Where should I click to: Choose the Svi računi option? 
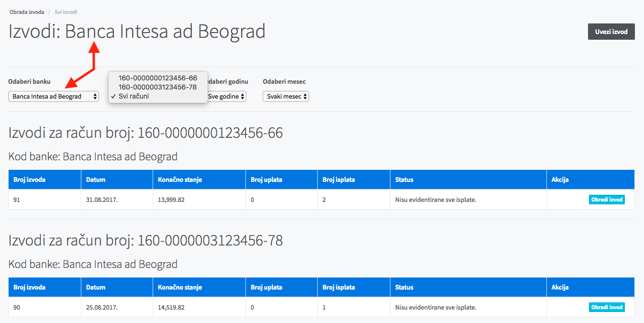click(x=158, y=96)
